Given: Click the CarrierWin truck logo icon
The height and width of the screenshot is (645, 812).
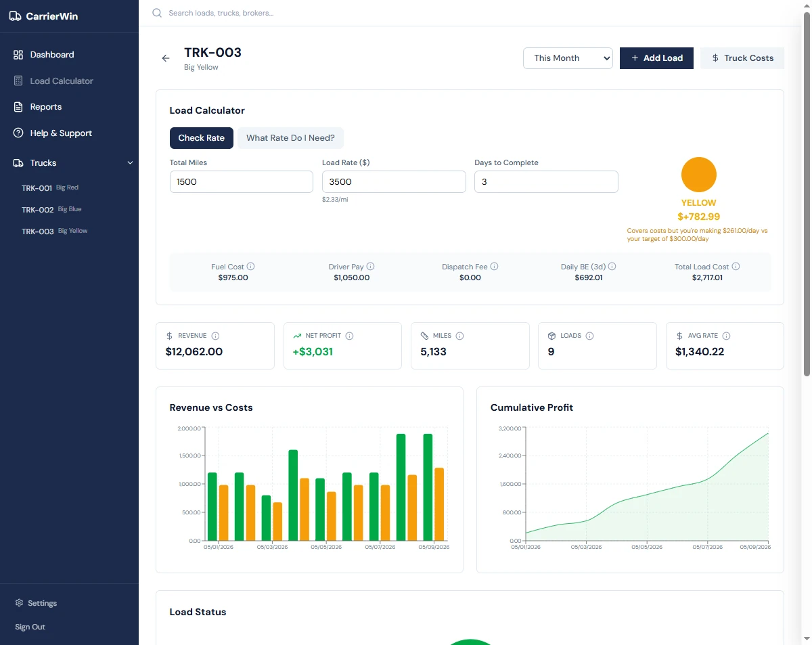Looking at the screenshot, I should click(15, 16).
